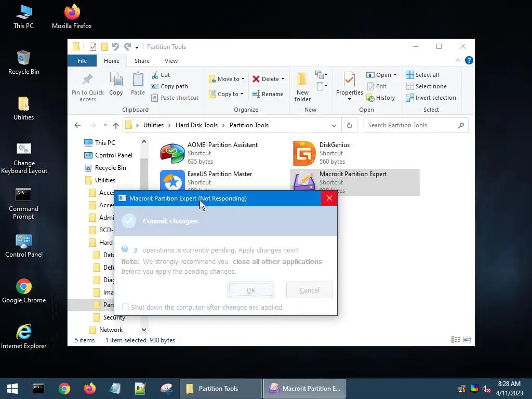Click the Search Partition Tools field

click(x=416, y=125)
